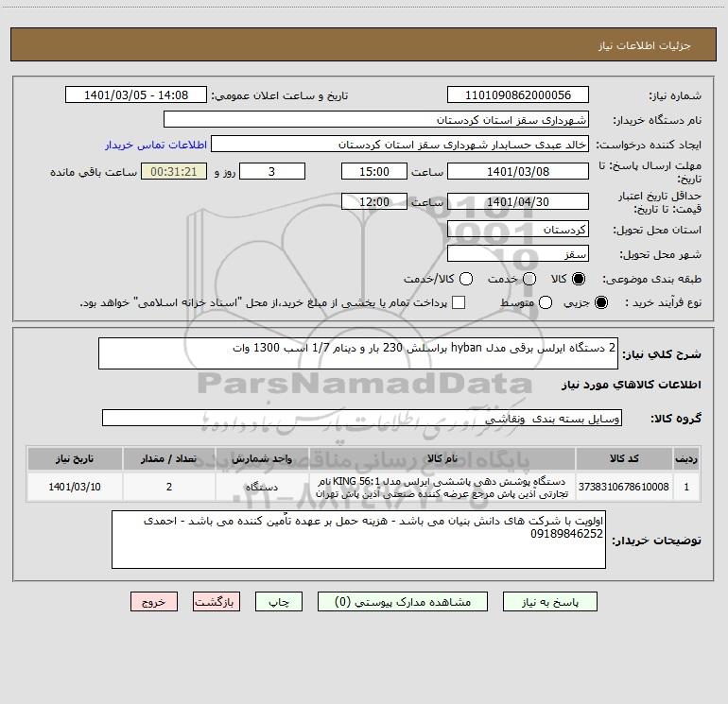Select the خدمت radio button
This screenshot has width=728, height=704.
[529, 279]
